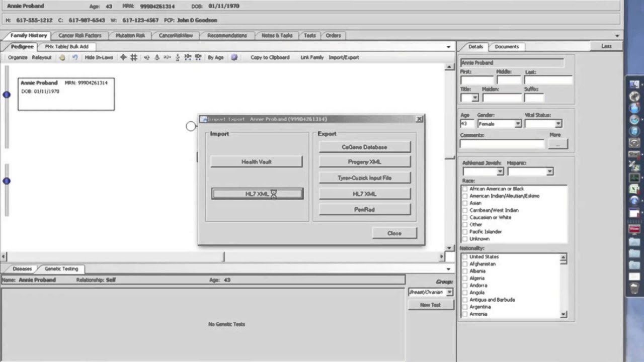Viewport: 644px width, 362px height.
Task: Switch to the Diseases tab
Action: tap(22, 269)
